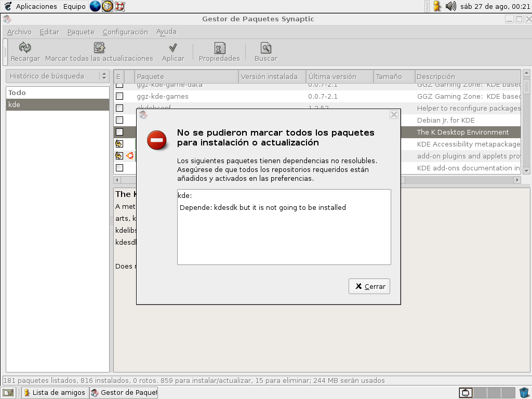The width and height of the screenshot is (532, 399).
Task: Close the error dialog with X
Action: (394, 115)
